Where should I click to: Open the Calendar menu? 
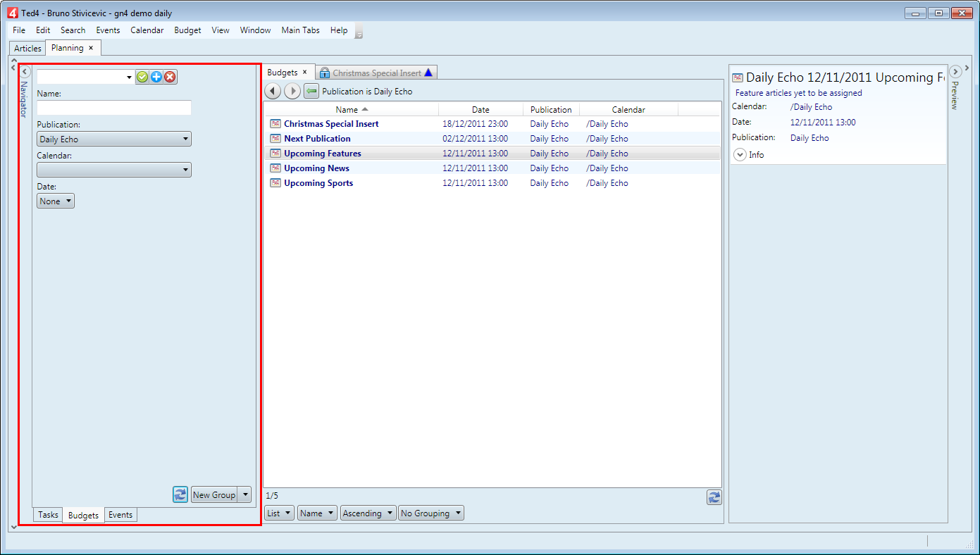(x=147, y=30)
